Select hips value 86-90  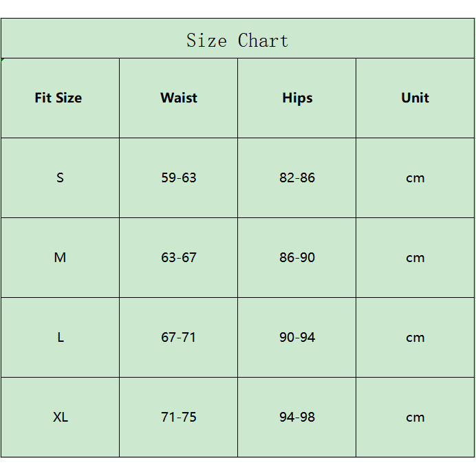coord(297,257)
